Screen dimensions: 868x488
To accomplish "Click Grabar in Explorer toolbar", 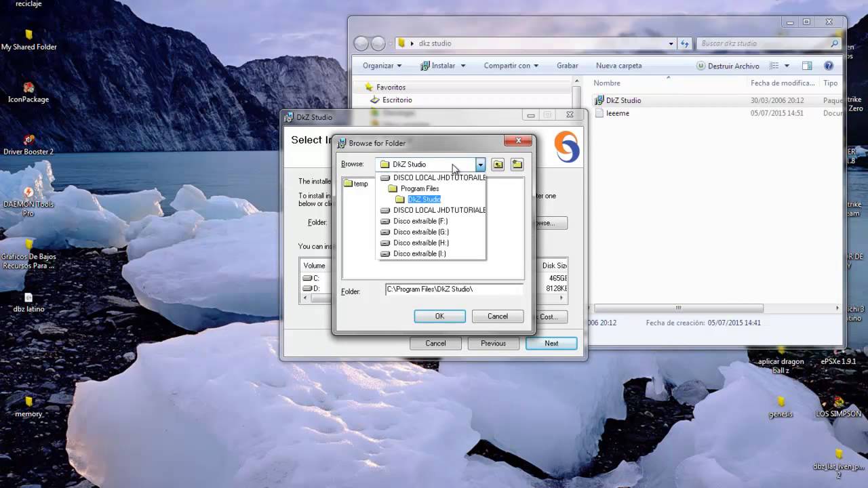I will [568, 66].
